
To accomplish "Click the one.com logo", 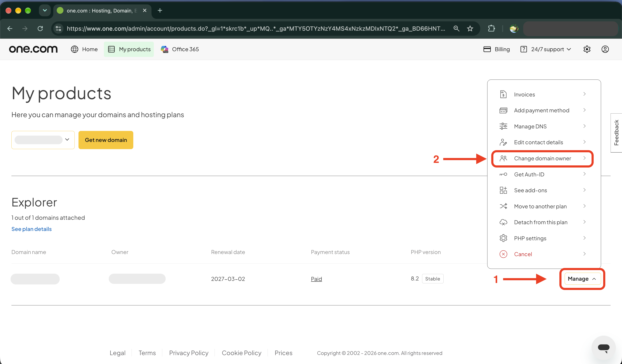I will [33, 49].
